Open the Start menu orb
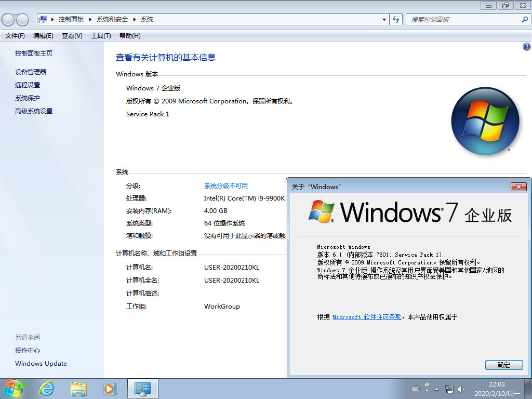Screen dimensions: 532x399 pyautogui.click(x=14, y=388)
